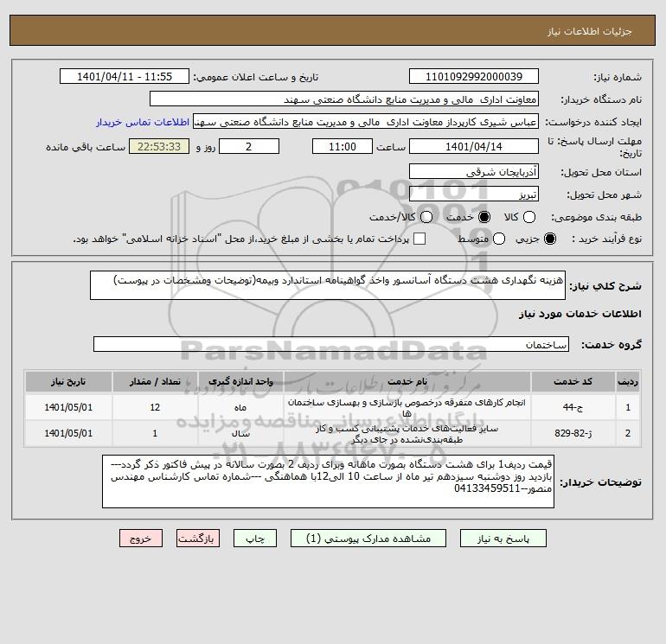Click the شماره نیاز label
Viewport: 666px width, 644px height.
[618, 77]
